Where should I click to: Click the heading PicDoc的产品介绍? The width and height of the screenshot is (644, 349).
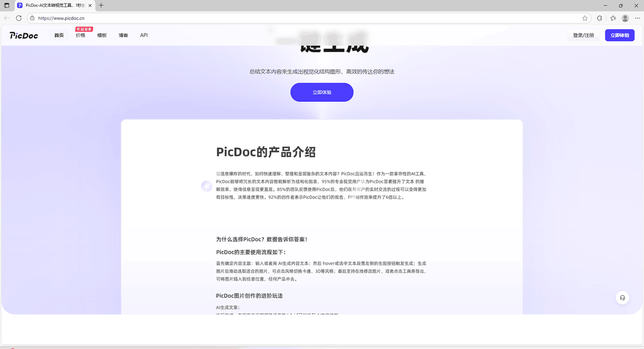266,152
